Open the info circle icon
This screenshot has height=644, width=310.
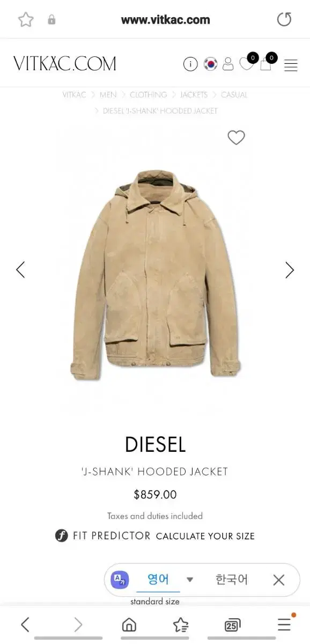point(190,64)
